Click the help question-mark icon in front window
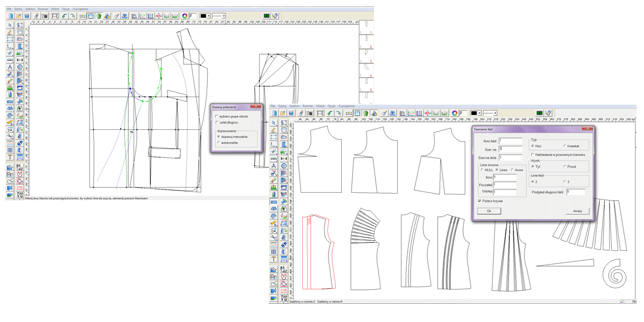Viewport: 644px width, 322px height. point(548,113)
